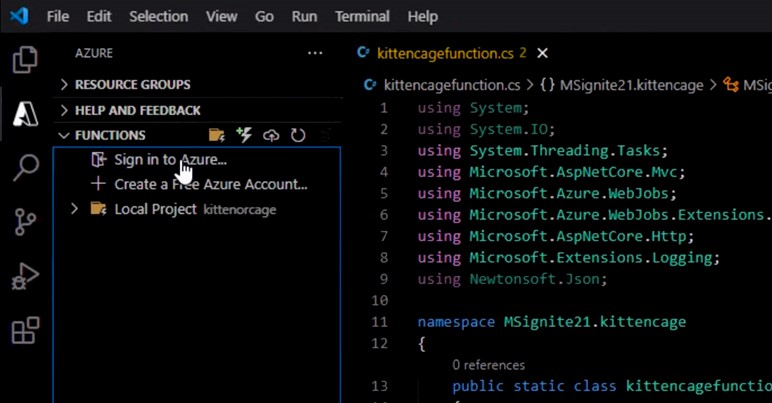
Task: Click 'public static class' on line 13
Action: click(534, 386)
